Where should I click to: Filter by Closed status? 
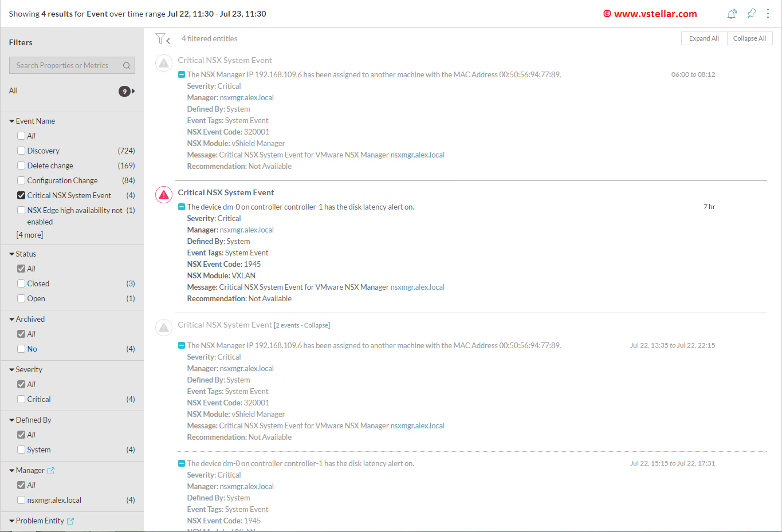point(21,283)
